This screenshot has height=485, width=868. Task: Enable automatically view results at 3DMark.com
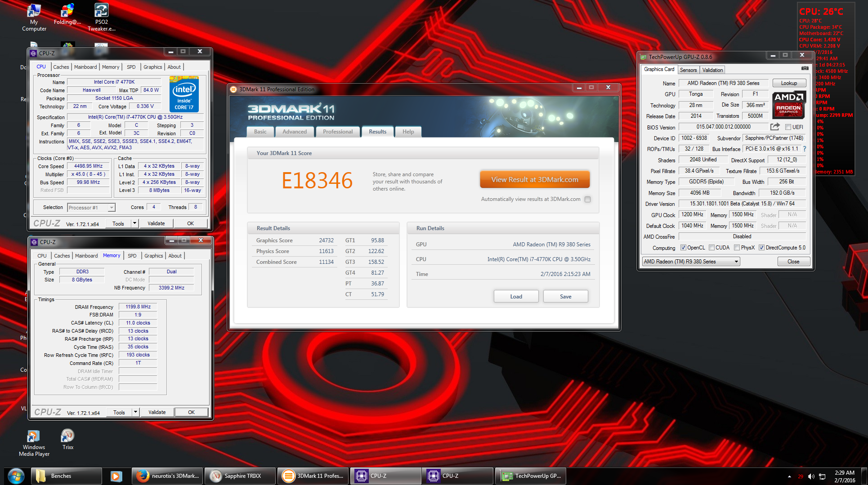(587, 199)
